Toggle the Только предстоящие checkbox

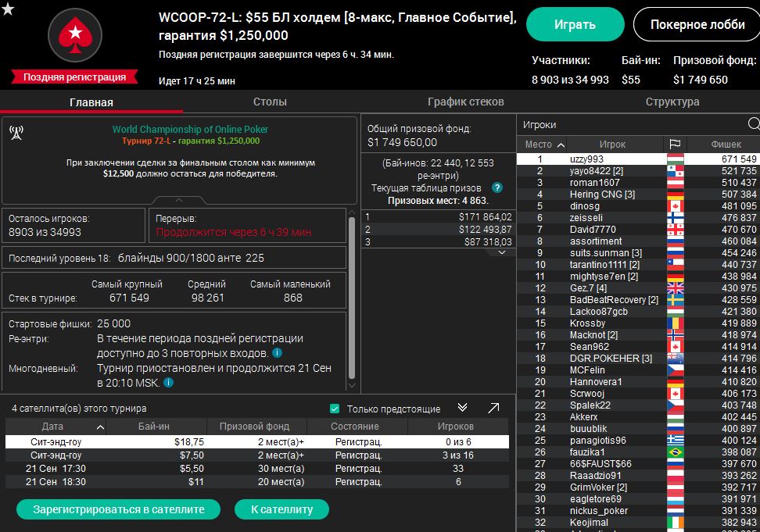(x=335, y=409)
